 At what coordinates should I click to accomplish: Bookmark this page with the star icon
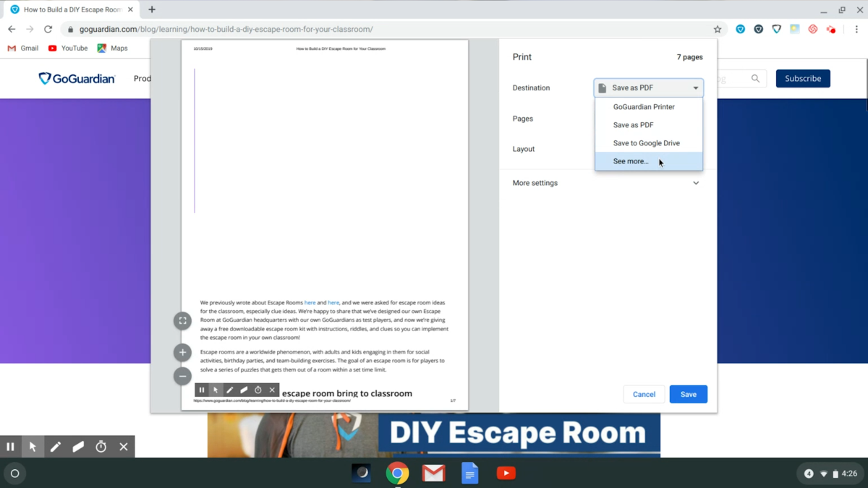[x=718, y=30]
